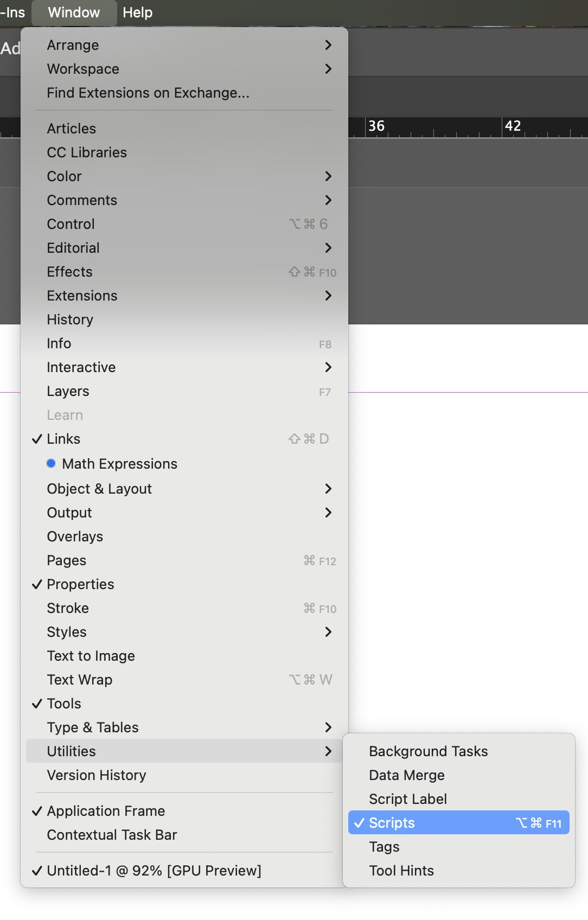The height and width of the screenshot is (920, 588).
Task: Select the Untitled-1 document window entry
Action: click(154, 871)
